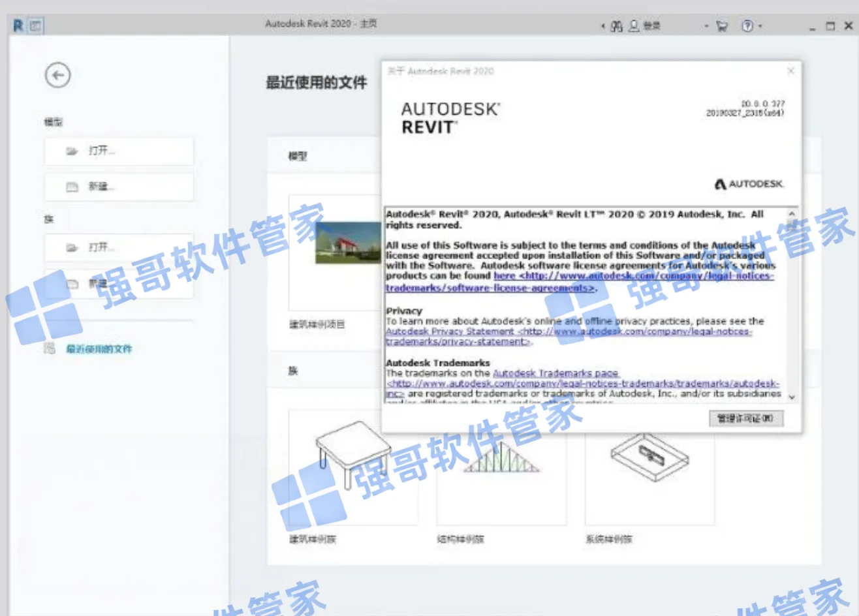Close the About Autodesk Revit 2020 dialog
This screenshot has width=859, height=616.
790,70
